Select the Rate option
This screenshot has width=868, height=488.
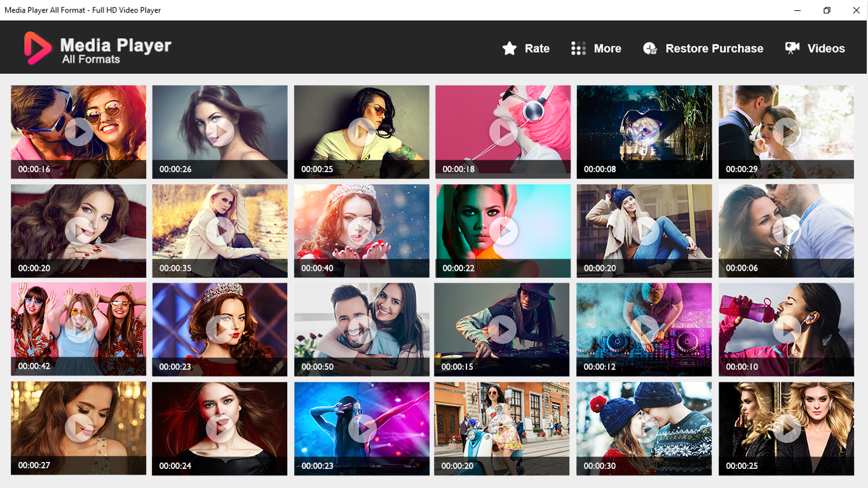pyautogui.click(x=537, y=48)
